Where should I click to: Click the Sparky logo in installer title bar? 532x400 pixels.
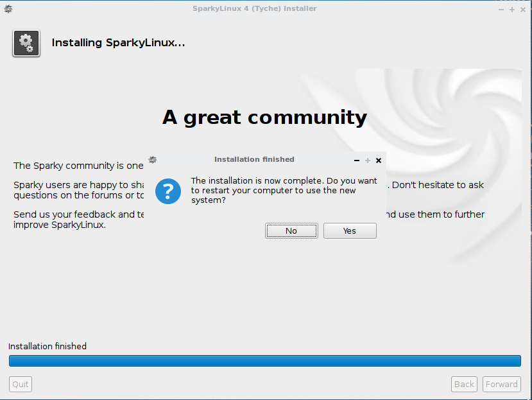point(8,9)
